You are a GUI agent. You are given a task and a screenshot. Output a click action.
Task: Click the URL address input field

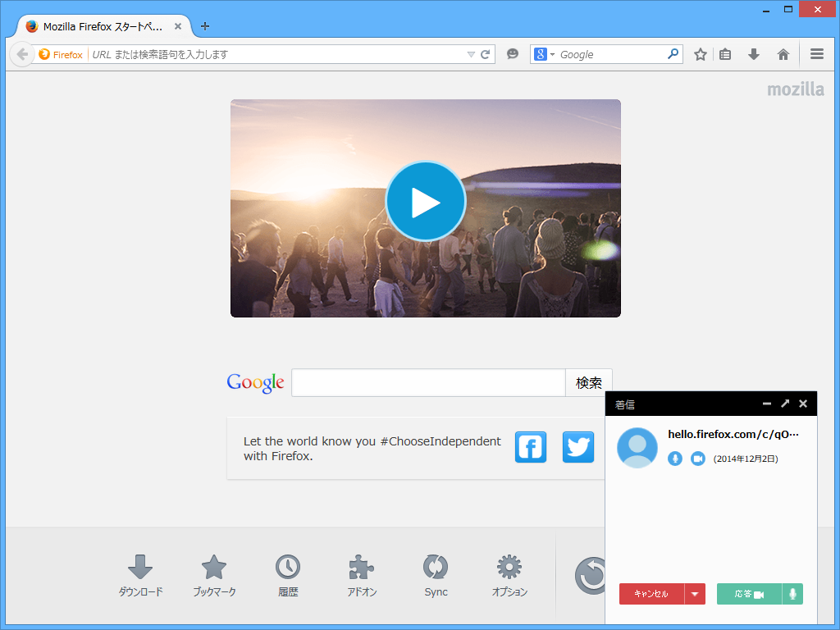[x=277, y=54]
